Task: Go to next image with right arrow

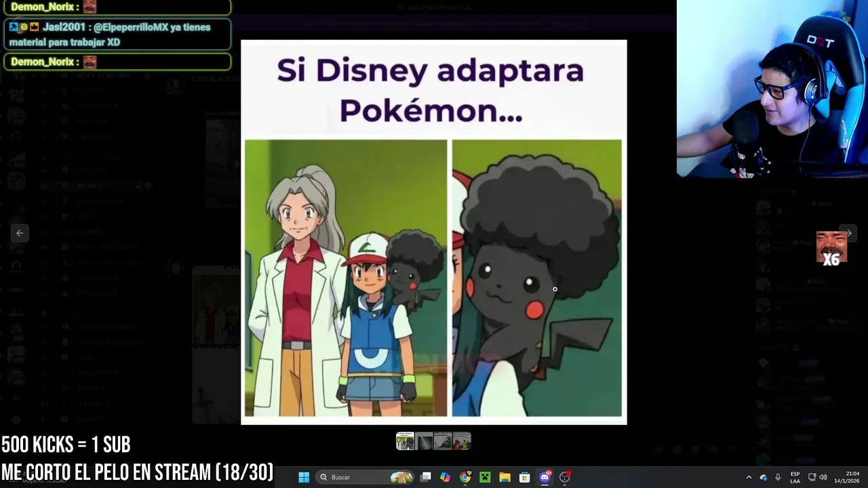Action: 848,233
